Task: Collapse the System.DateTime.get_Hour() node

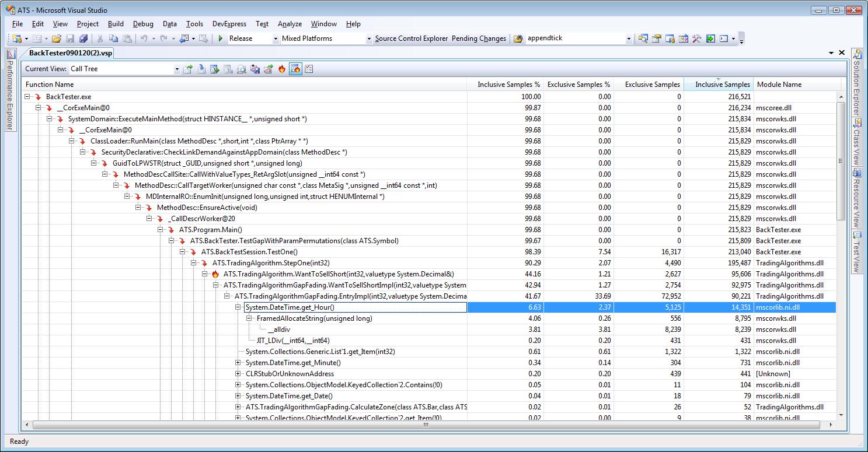Action: tap(238, 307)
